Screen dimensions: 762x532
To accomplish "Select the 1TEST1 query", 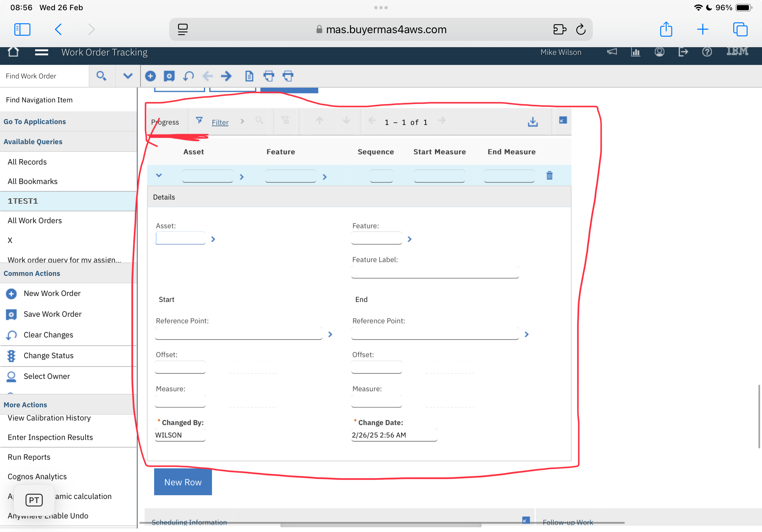I will [23, 201].
